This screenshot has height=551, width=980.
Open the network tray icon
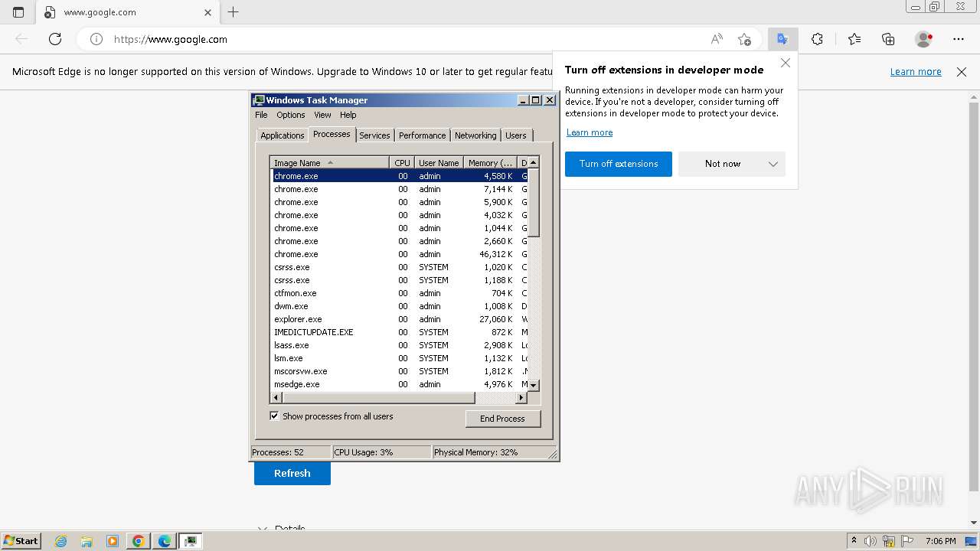pos(889,541)
